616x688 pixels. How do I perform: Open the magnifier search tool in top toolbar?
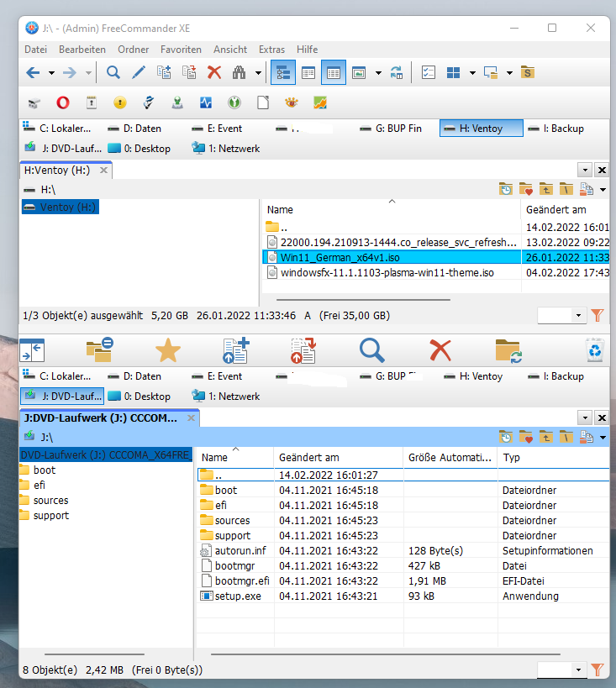tap(113, 72)
